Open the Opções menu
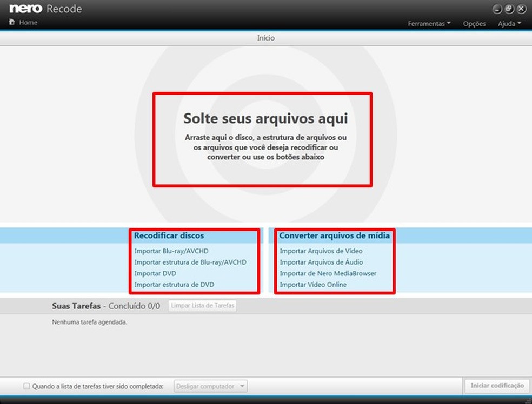The image size is (532, 404). [474, 24]
